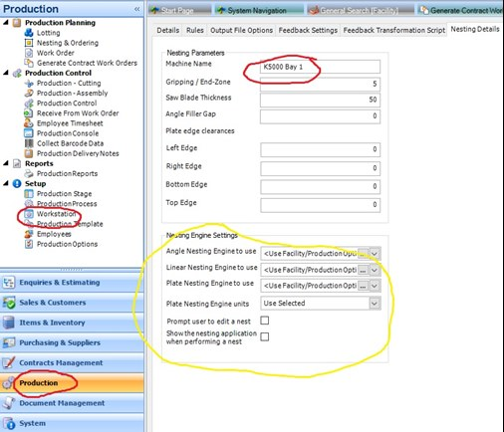
Task: Click the Contracts Management module icon
Action: tap(9, 362)
